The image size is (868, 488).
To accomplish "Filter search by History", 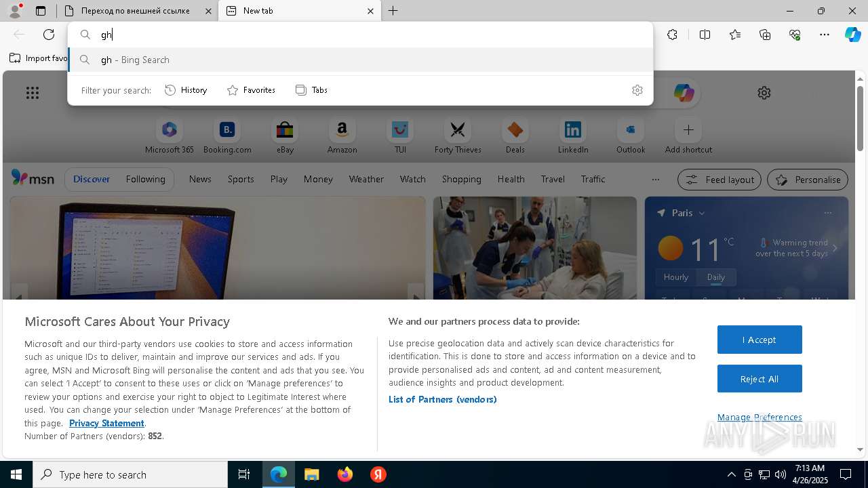I will point(186,90).
